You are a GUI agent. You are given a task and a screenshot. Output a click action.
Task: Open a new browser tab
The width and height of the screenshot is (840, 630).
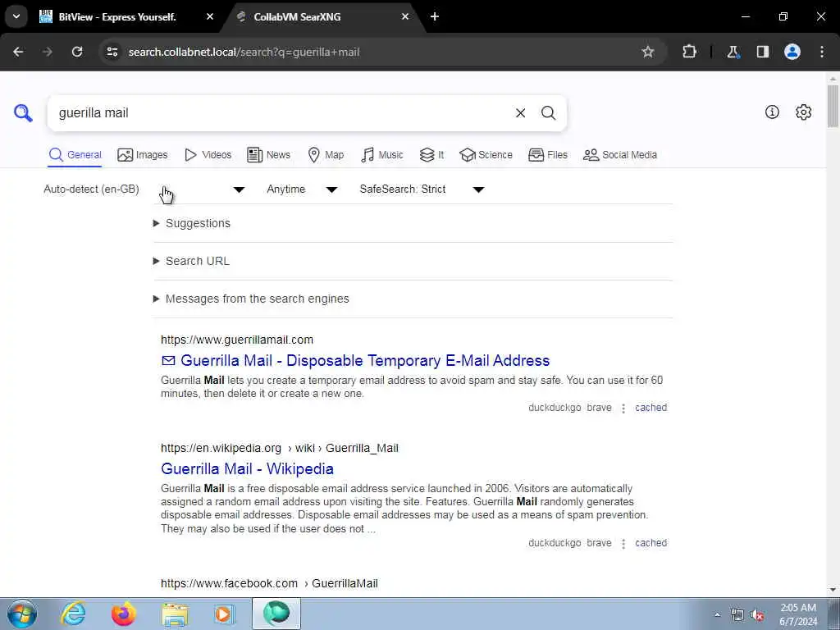coord(435,16)
